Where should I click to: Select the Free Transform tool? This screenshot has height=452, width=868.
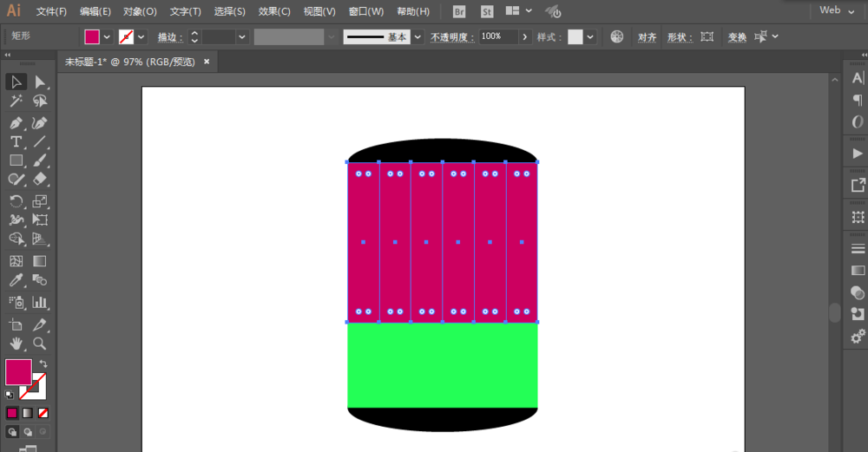39,219
